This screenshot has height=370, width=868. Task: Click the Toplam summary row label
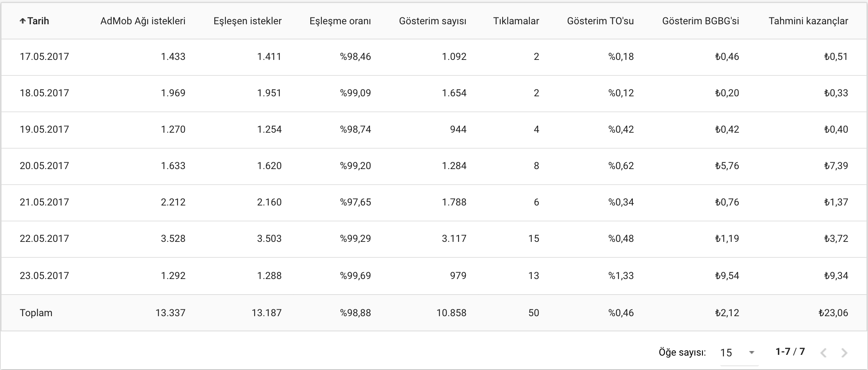click(x=36, y=313)
